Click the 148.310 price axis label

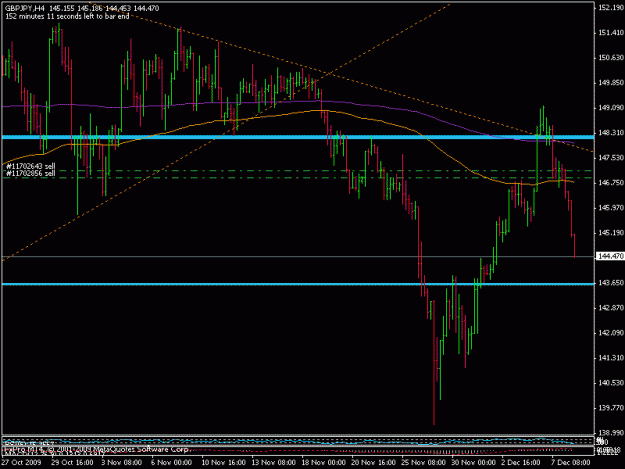[x=611, y=133]
